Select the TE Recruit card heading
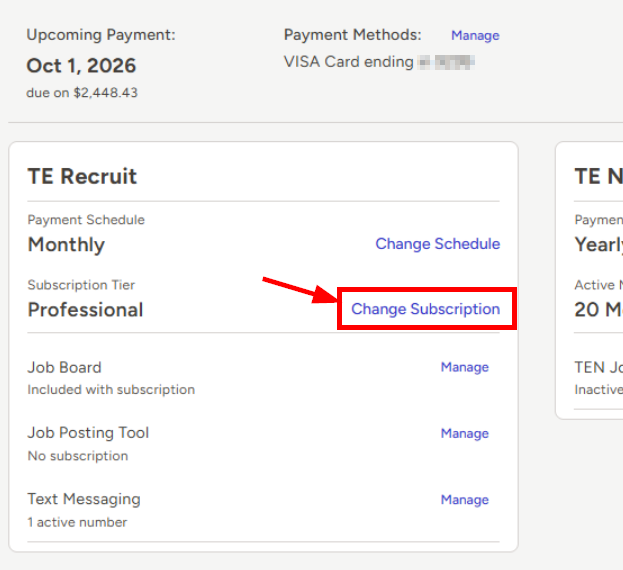The height and width of the screenshot is (570, 623). pos(82,176)
